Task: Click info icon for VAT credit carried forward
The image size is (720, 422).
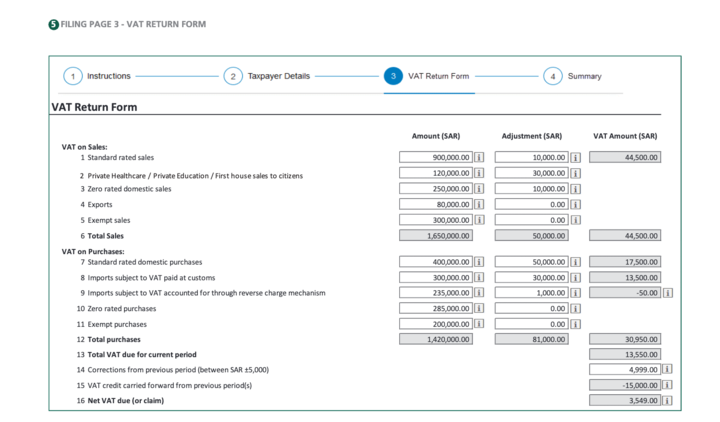Action: click(x=668, y=385)
